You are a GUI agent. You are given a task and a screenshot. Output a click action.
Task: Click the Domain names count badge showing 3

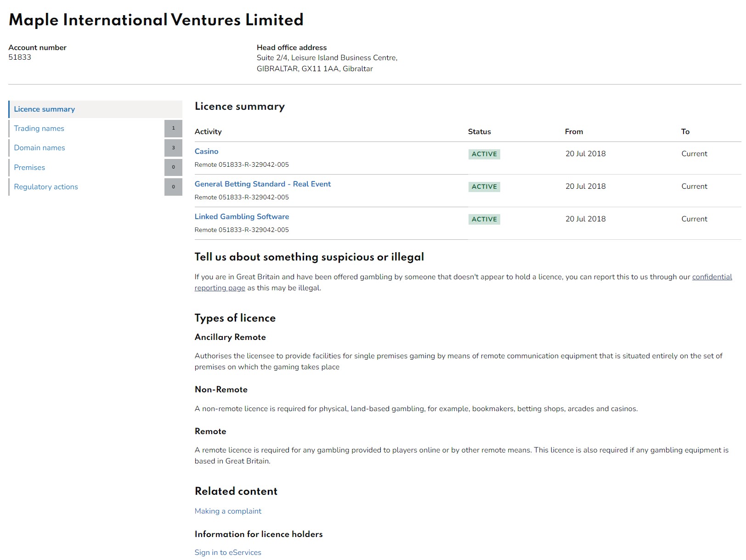click(173, 148)
